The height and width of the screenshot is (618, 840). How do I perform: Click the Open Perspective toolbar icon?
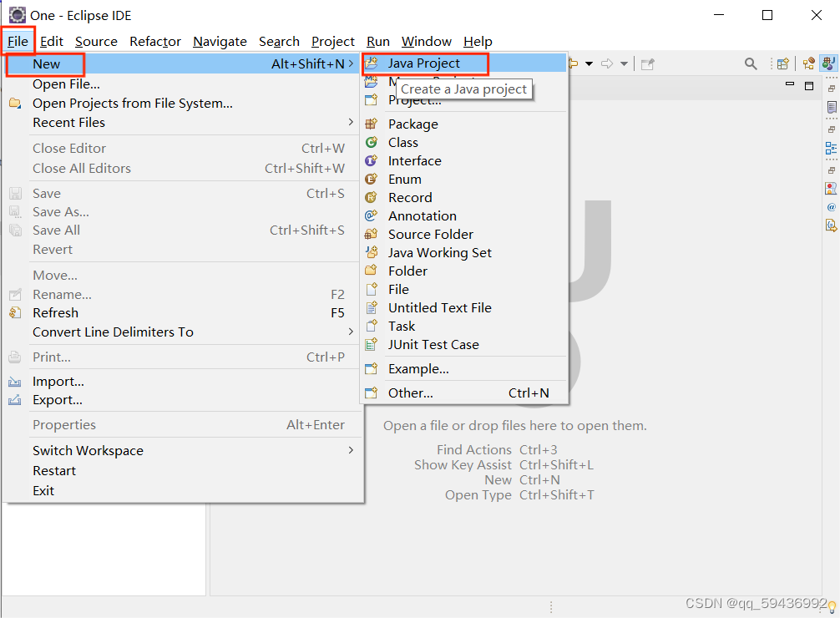click(782, 63)
